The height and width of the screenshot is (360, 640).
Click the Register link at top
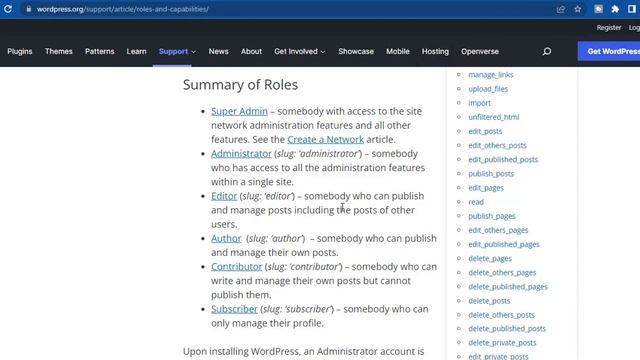(x=609, y=28)
